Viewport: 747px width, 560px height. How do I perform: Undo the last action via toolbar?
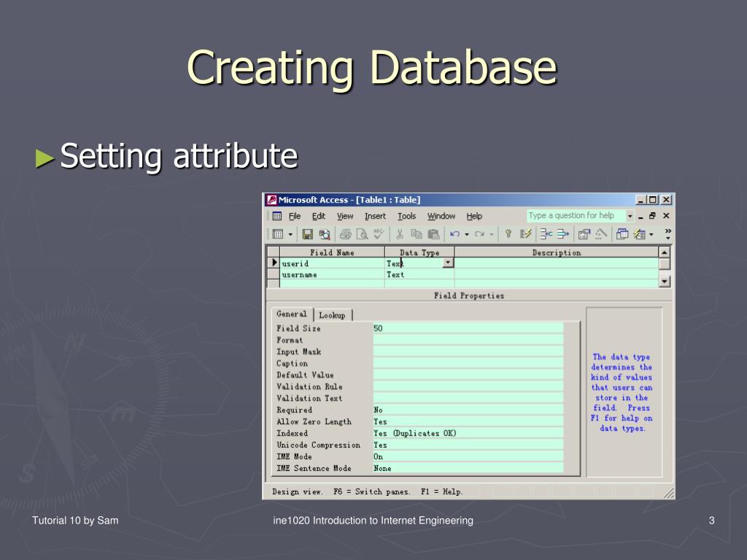click(455, 234)
